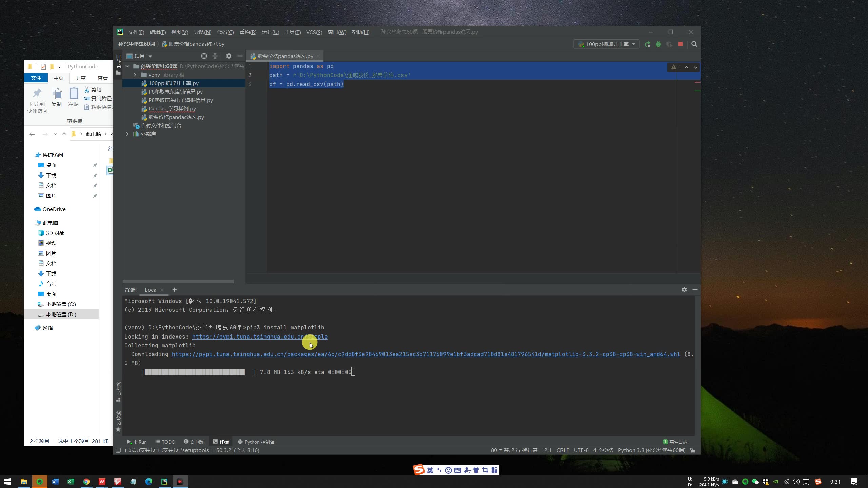
Task: Locate opened file with the target icon
Action: point(204,56)
